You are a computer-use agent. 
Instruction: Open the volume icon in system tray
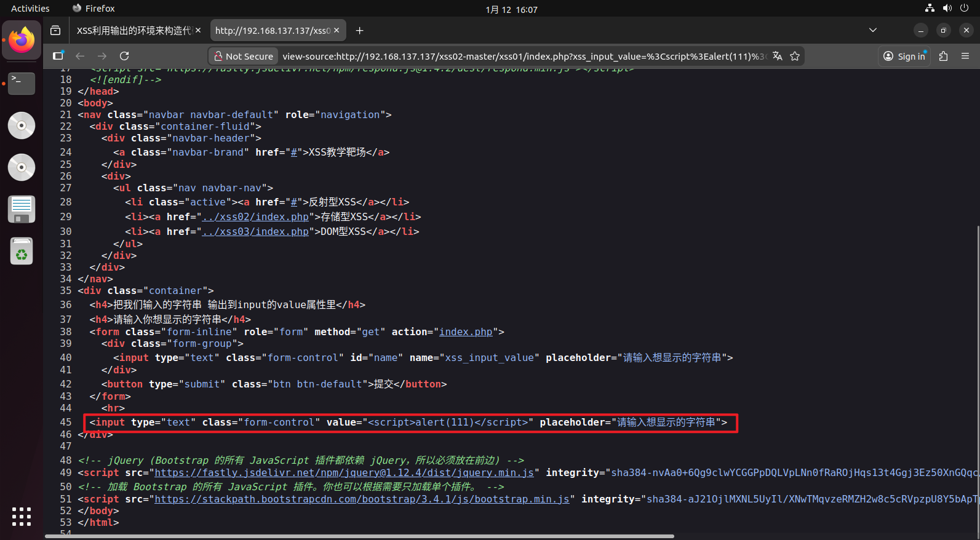[x=947, y=8]
